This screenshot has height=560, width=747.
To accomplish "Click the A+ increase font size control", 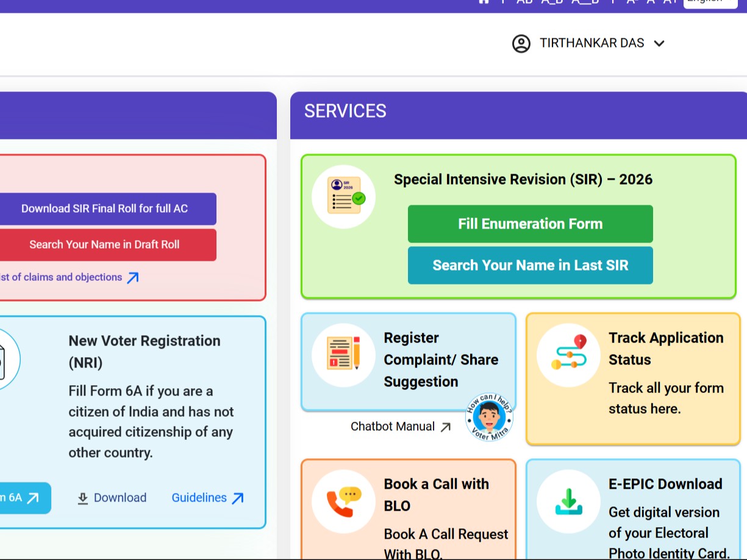I will 671,2.
